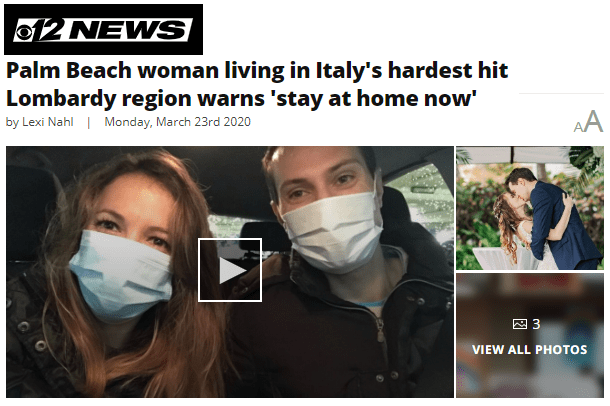This screenshot has width=610, height=406.
Task: Click the NEWS wordmark in the header logo
Action: coord(129,30)
